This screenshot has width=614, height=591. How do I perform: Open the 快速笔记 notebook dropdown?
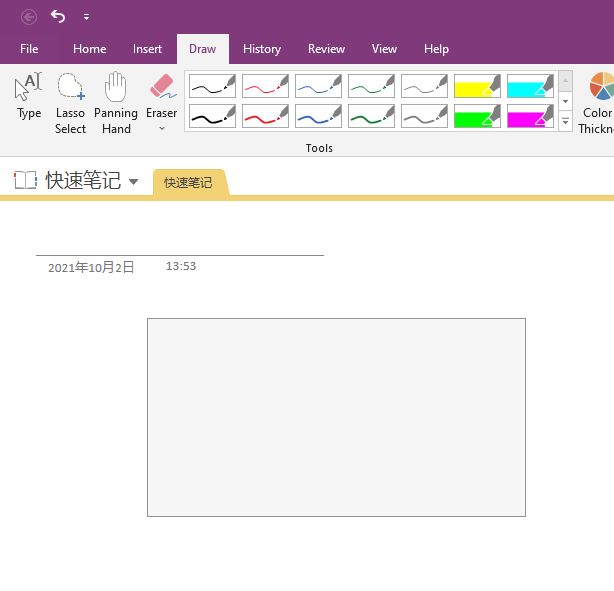click(x=134, y=182)
